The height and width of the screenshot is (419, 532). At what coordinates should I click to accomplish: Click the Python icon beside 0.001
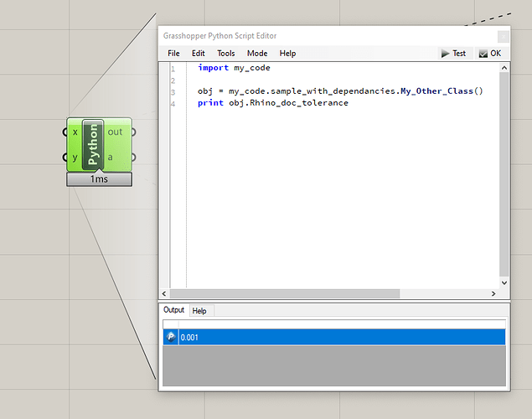click(171, 337)
